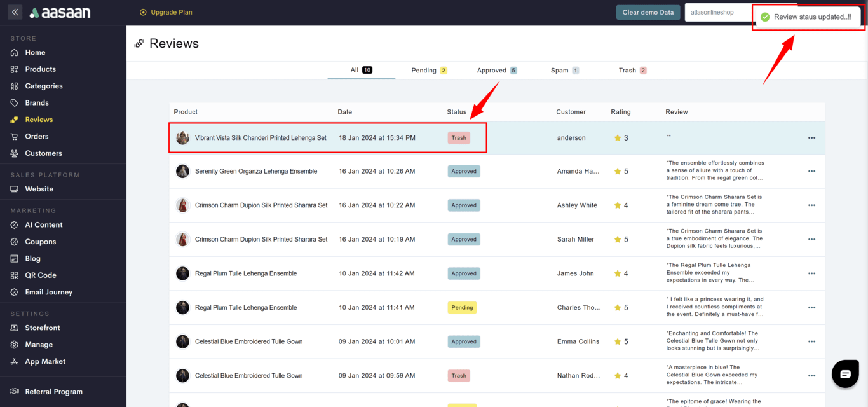Image resolution: width=868 pixels, height=407 pixels.
Task: Open Referral Program in the sidebar
Action: coord(53,392)
